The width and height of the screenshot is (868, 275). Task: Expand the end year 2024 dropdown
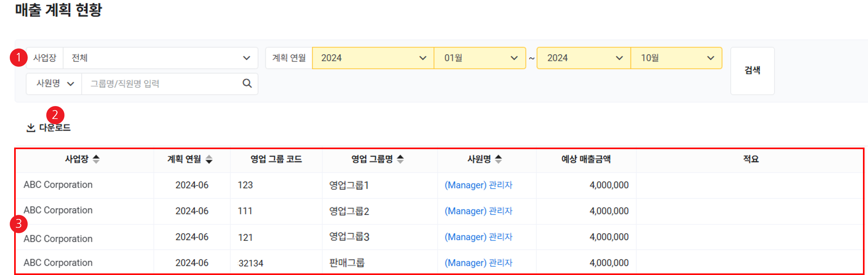(584, 58)
